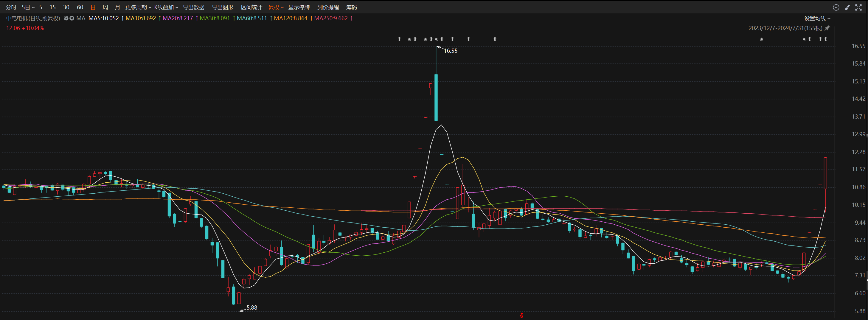This screenshot has width=868, height=320.
Task: Switch to 分时 intraday tab
Action: (11, 7)
